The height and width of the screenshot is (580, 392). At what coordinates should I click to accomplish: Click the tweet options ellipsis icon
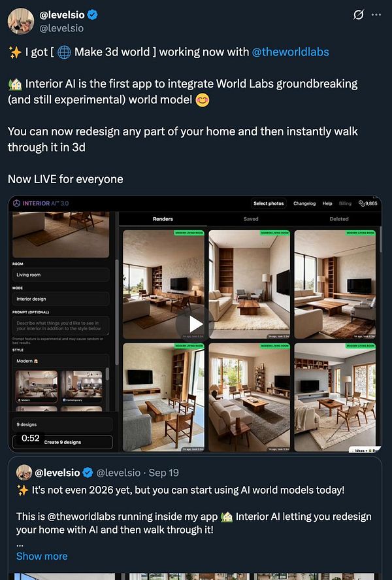377,14
